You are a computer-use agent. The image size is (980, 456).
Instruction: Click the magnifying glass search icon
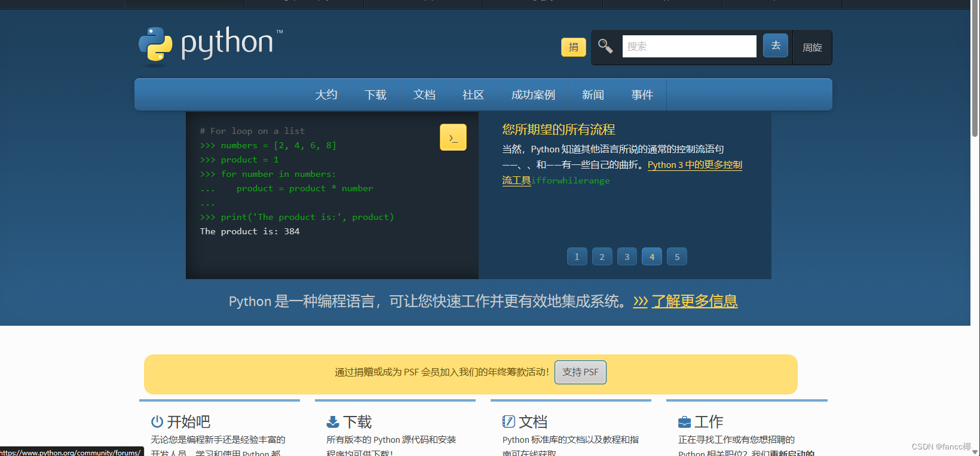[605, 46]
